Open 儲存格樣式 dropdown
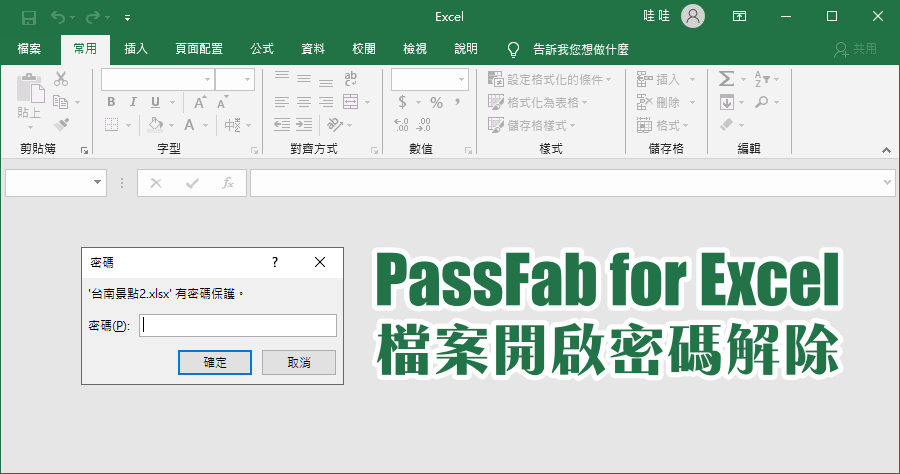900x474 pixels. pyautogui.click(x=532, y=125)
